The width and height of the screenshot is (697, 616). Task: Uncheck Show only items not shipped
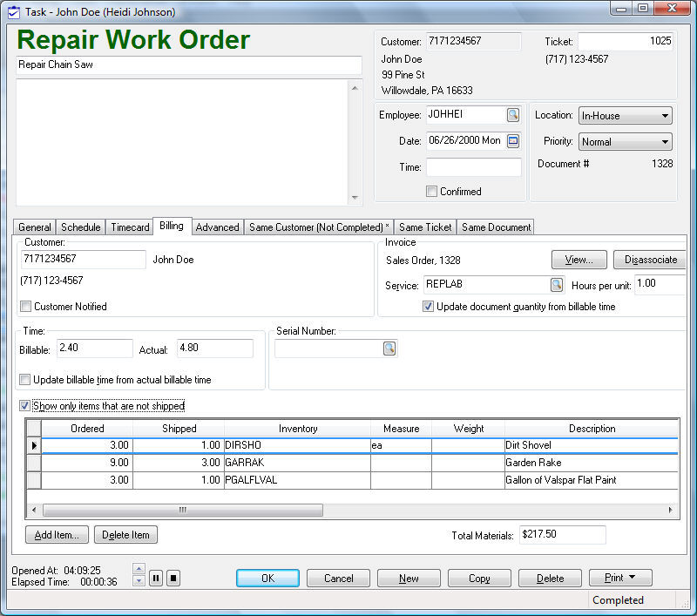24,406
